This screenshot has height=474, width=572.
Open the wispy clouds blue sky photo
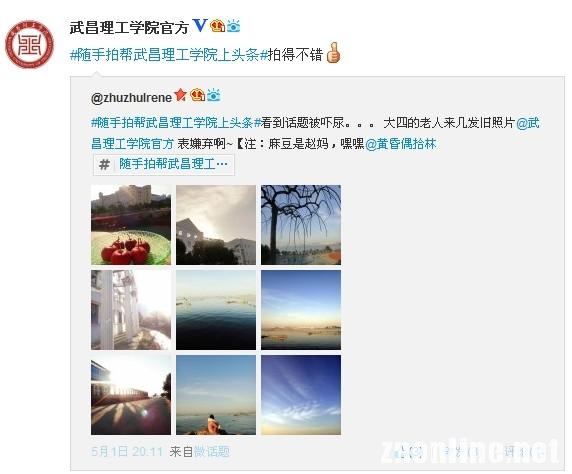(x=301, y=395)
